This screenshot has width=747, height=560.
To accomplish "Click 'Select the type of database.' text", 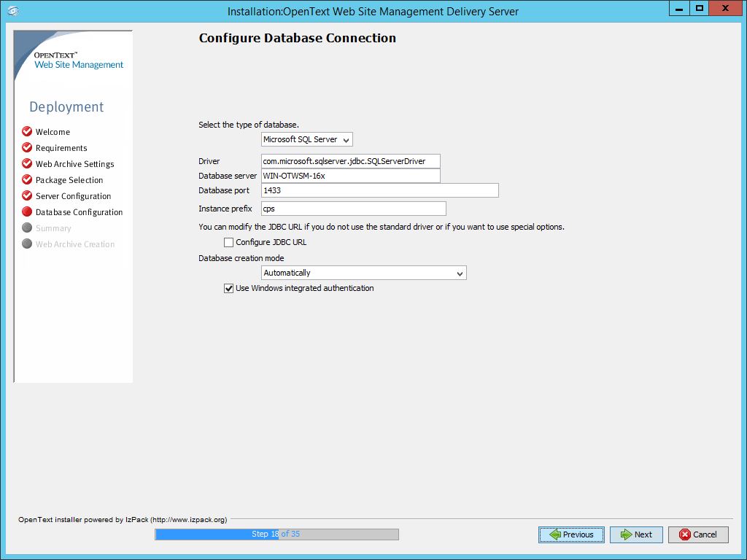I will tap(249, 125).
